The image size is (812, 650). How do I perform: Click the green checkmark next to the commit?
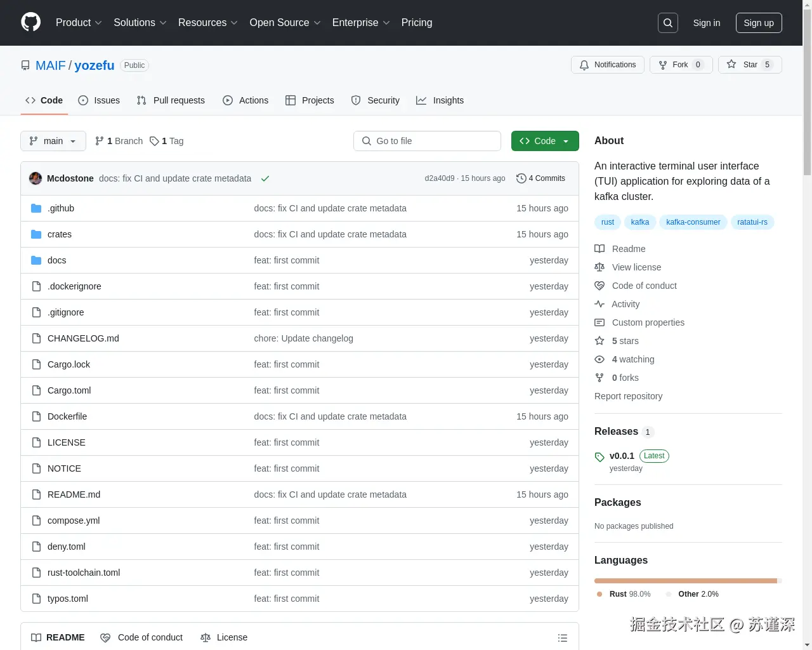[x=265, y=178]
